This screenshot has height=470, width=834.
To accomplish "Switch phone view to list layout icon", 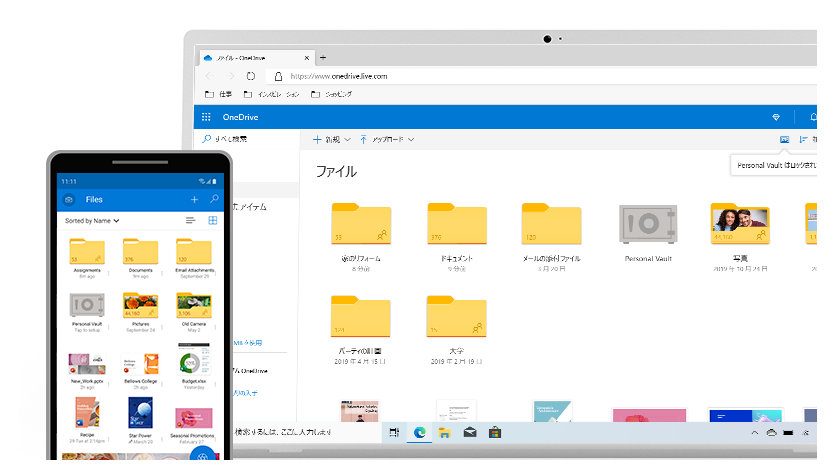I will coord(190,220).
